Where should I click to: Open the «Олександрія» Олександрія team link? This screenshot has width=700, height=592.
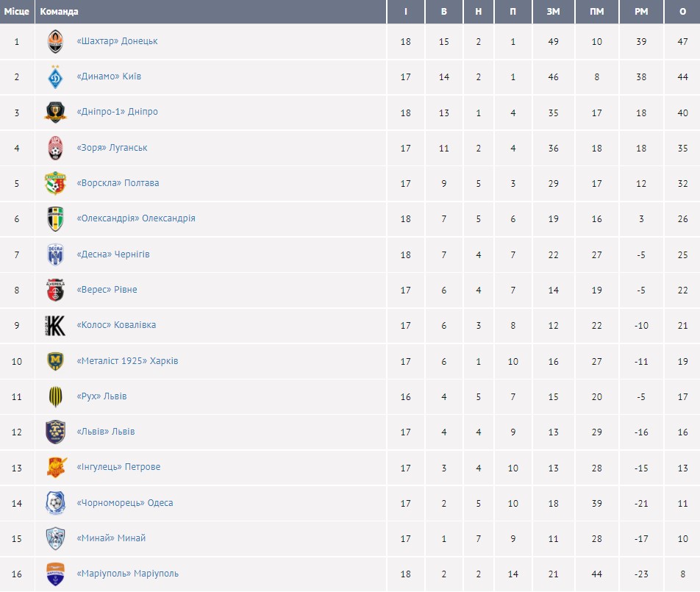[136, 218]
